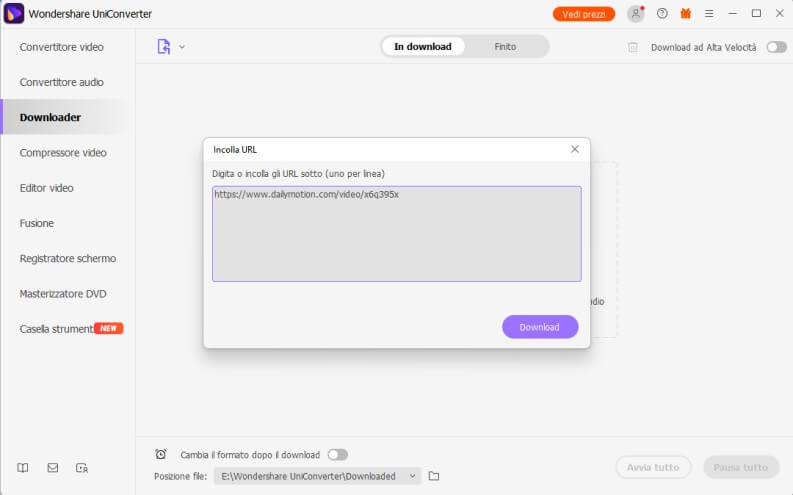This screenshot has width=793, height=495.
Task: Toggle Cambia il formato dopo il download
Action: (x=337, y=455)
